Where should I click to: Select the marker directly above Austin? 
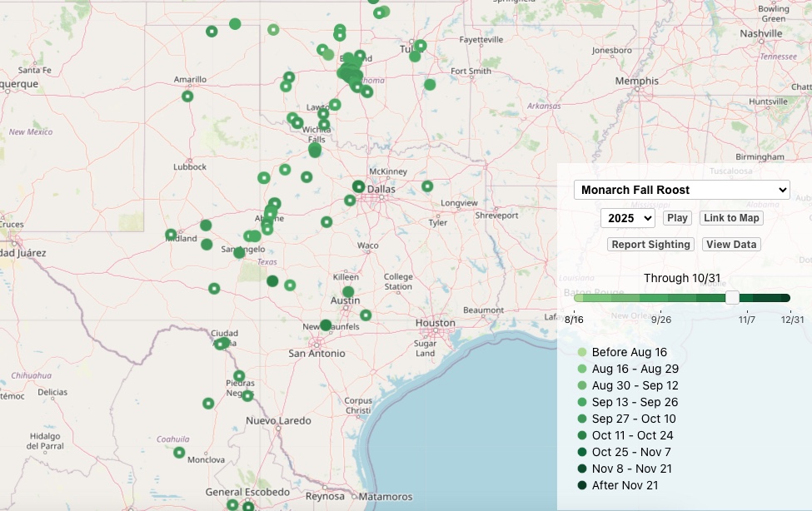[x=348, y=291]
